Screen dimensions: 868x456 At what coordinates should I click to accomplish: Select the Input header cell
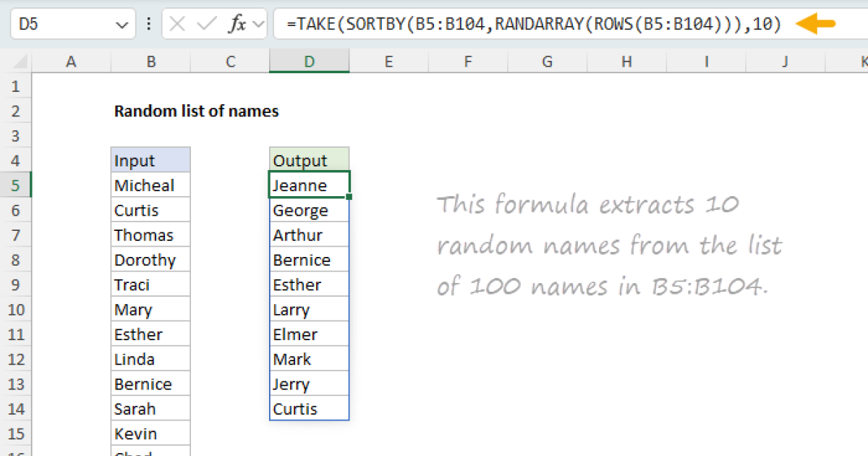pos(150,161)
